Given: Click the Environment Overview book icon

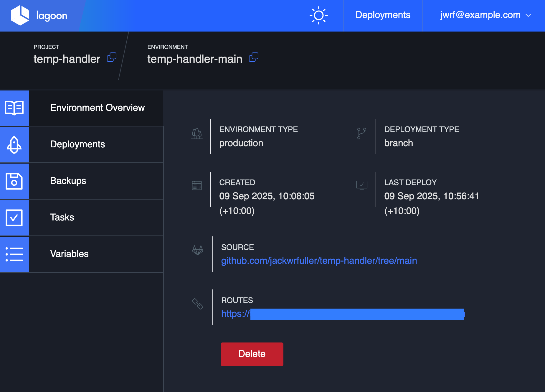Looking at the screenshot, I should point(14,108).
